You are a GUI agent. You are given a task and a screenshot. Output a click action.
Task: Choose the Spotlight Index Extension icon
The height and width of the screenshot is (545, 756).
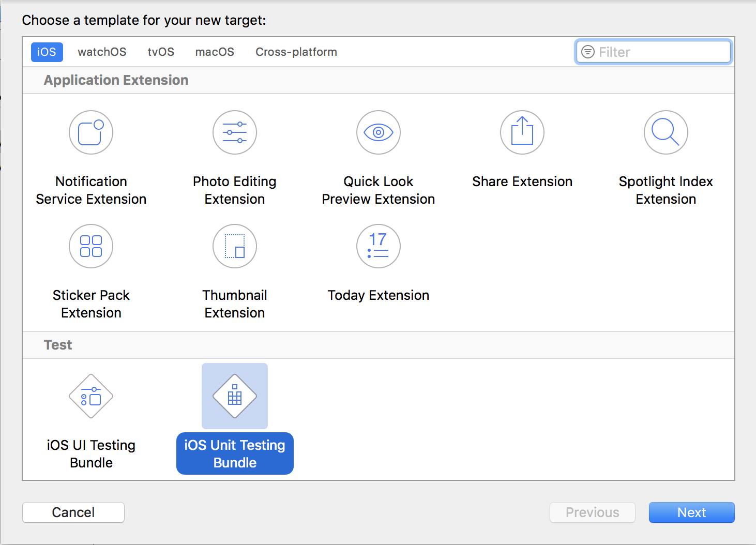click(666, 132)
